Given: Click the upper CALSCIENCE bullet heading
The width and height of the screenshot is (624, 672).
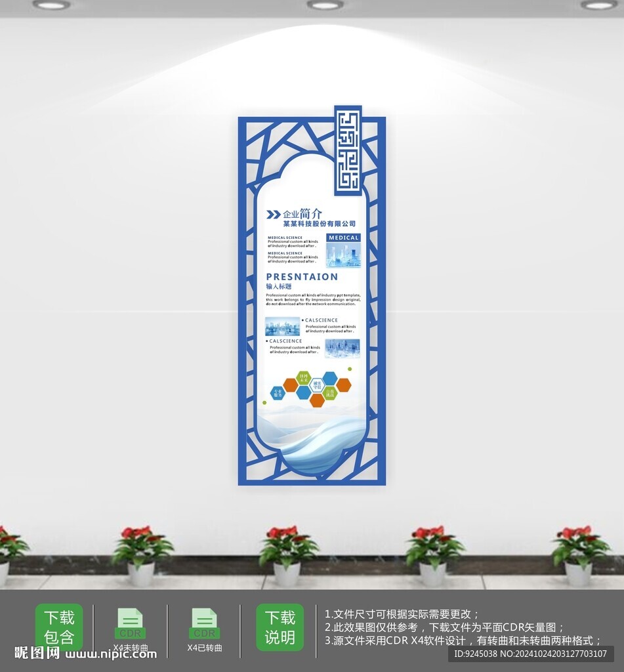Looking at the screenshot, I should point(320,320).
